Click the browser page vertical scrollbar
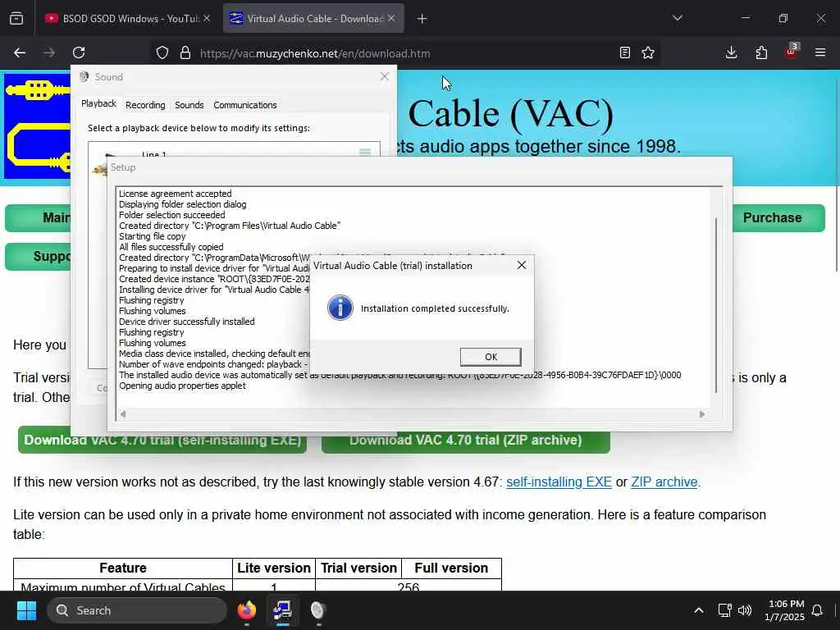Image resolution: width=840 pixels, height=630 pixels. [837, 174]
